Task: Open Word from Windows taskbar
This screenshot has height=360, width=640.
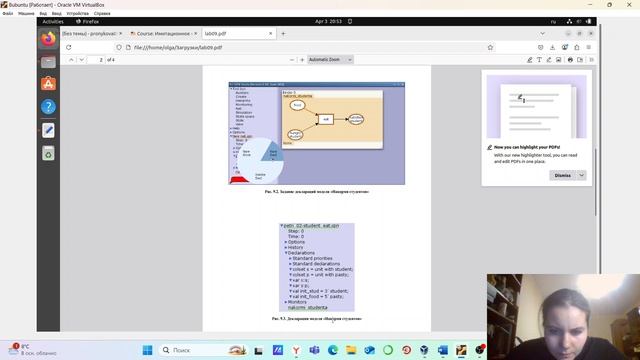Action: 443,350
